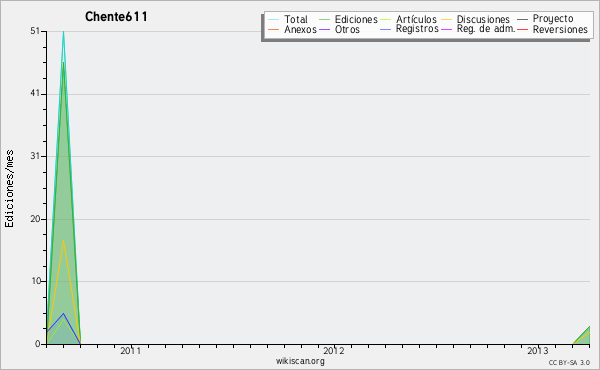Click the yellow Discusiones line peak
Viewport: 600px width, 370px height.
(x=64, y=241)
